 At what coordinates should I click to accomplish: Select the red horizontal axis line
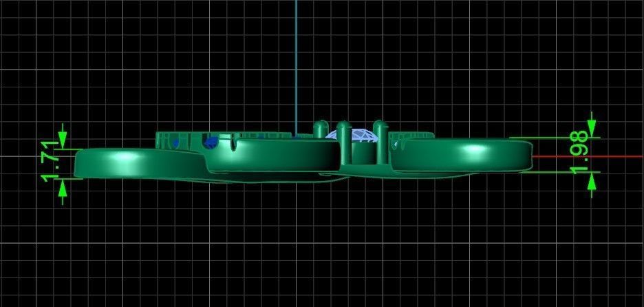coord(588,156)
